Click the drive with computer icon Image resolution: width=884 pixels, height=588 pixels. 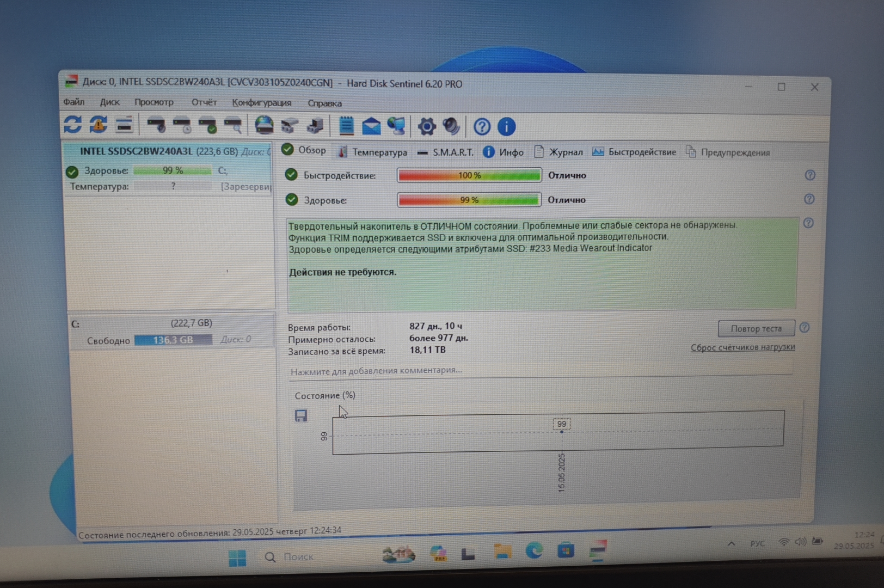[315, 126]
